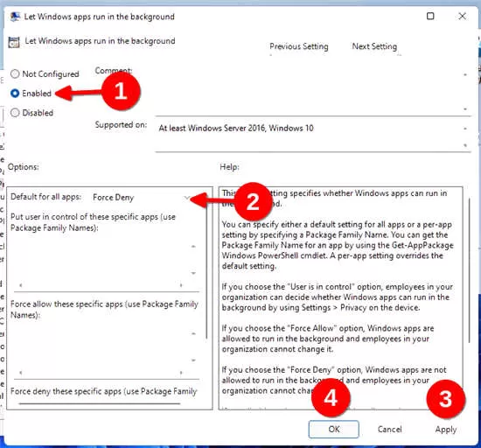Confirm with the OK button
This screenshot has height=448, width=481.
pyautogui.click(x=334, y=429)
